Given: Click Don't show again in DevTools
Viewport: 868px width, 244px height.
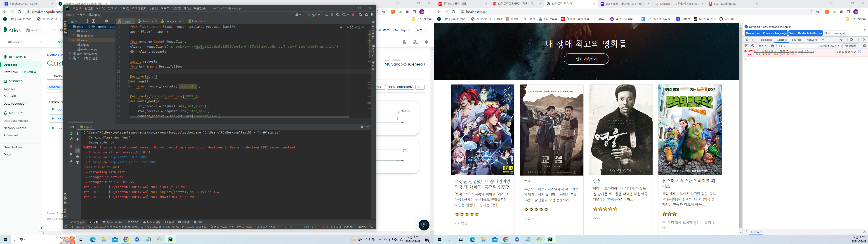Looking at the screenshot, I should (x=835, y=33).
